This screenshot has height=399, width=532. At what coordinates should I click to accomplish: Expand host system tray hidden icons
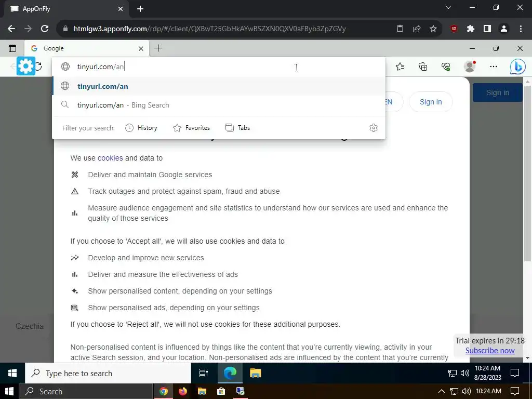[x=441, y=391]
